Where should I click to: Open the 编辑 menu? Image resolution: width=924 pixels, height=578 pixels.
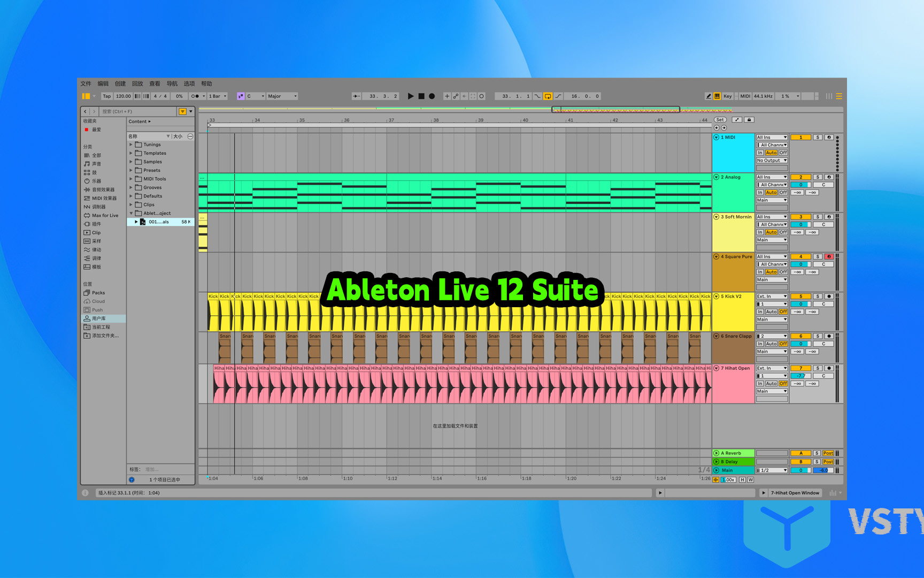[103, 84]
